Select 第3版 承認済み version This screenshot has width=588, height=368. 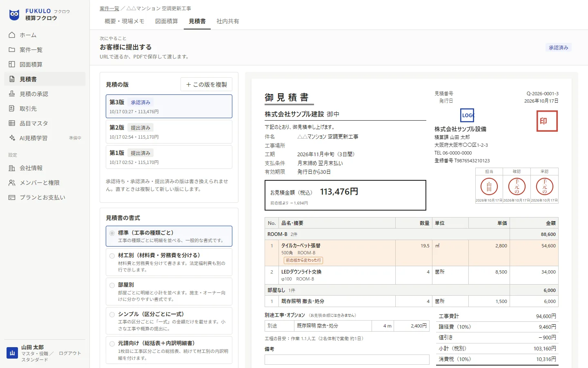point(169,106)
